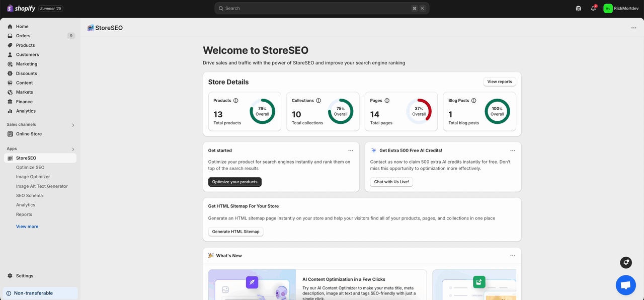Click the 'AI Content Optimization in a Few Clicks' heading
644x300 pixels.
click(344, 279)
